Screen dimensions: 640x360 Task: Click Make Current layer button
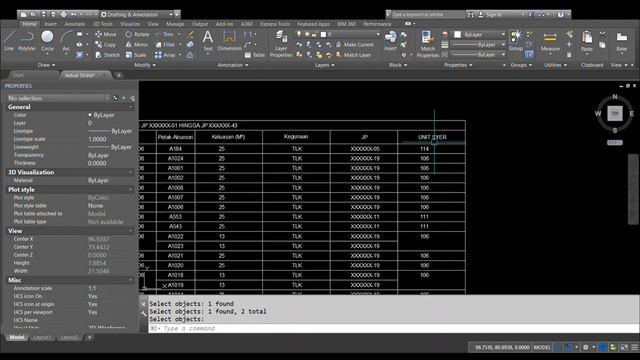pos(355,44)
